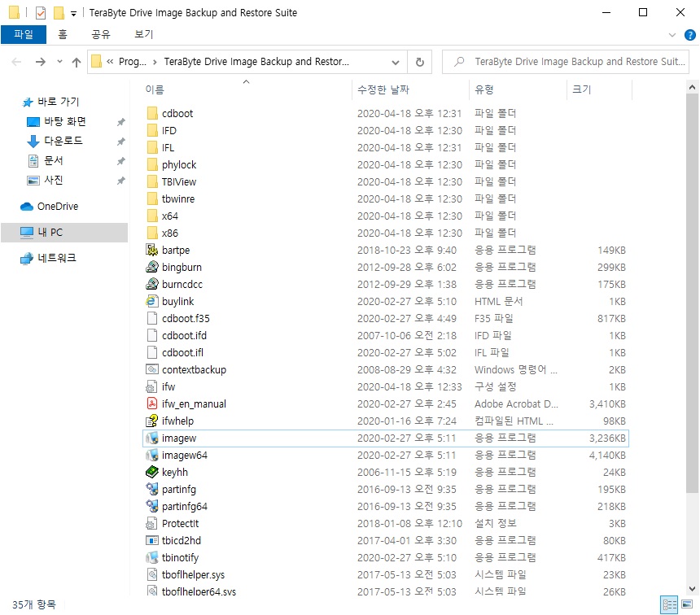The height and width of the screenshot is (615, 700).
Task: Select the bingburn application icon
Action: coord(152,267)
